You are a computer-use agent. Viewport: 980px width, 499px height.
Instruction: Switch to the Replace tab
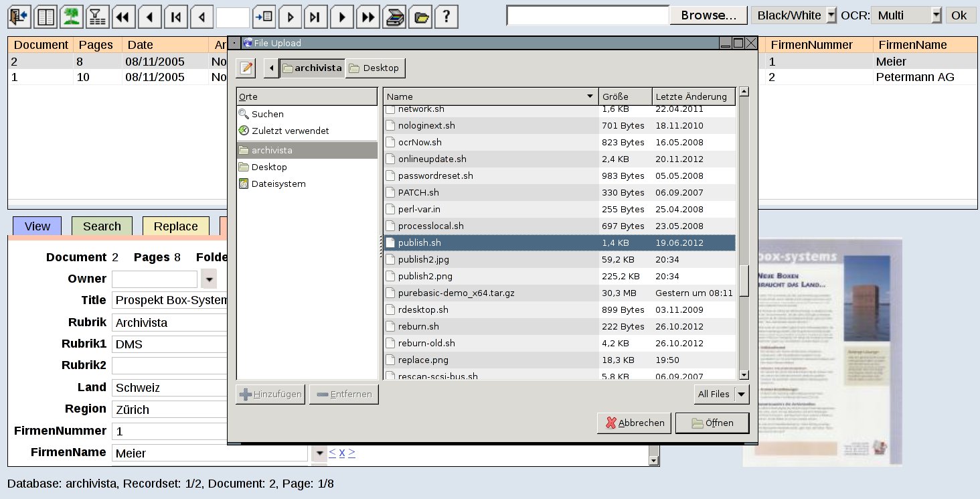175,226
